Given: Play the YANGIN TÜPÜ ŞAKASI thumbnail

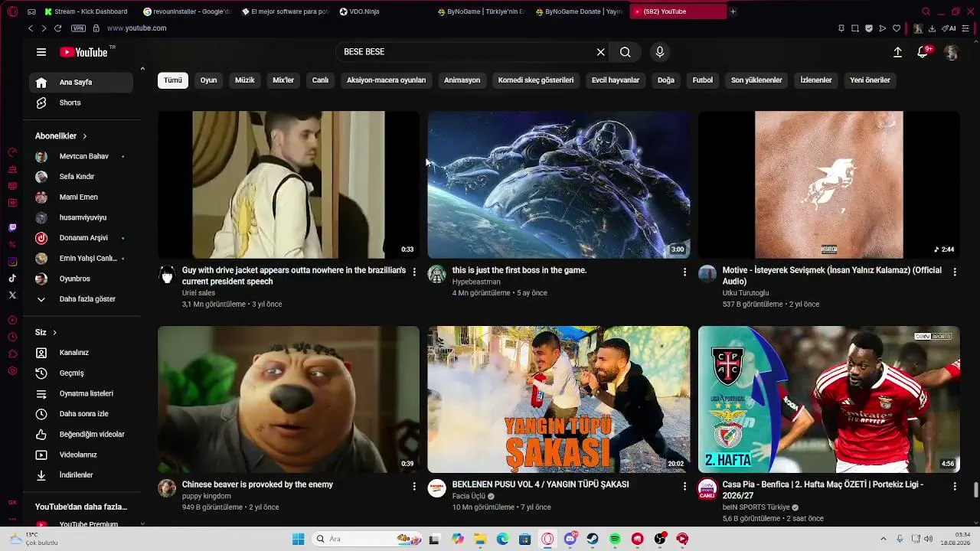Looking at the screenshot, I should 559,399.
